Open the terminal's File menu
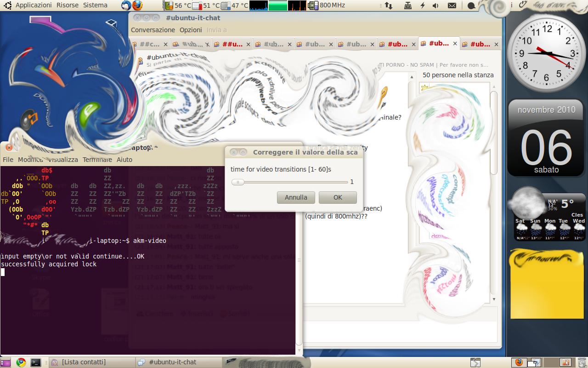The width and height of the screenshot is (588, 368). (8, 160)
